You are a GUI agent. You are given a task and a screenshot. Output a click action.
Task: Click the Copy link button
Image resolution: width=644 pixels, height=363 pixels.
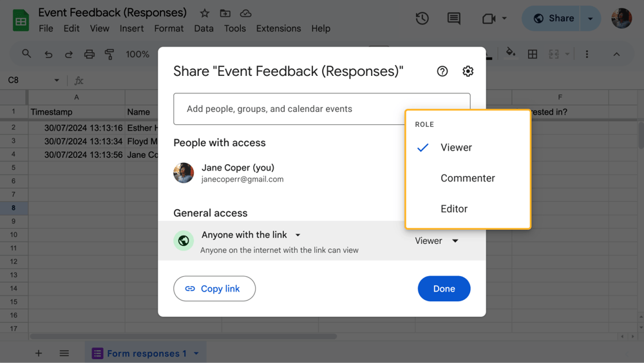214,289
